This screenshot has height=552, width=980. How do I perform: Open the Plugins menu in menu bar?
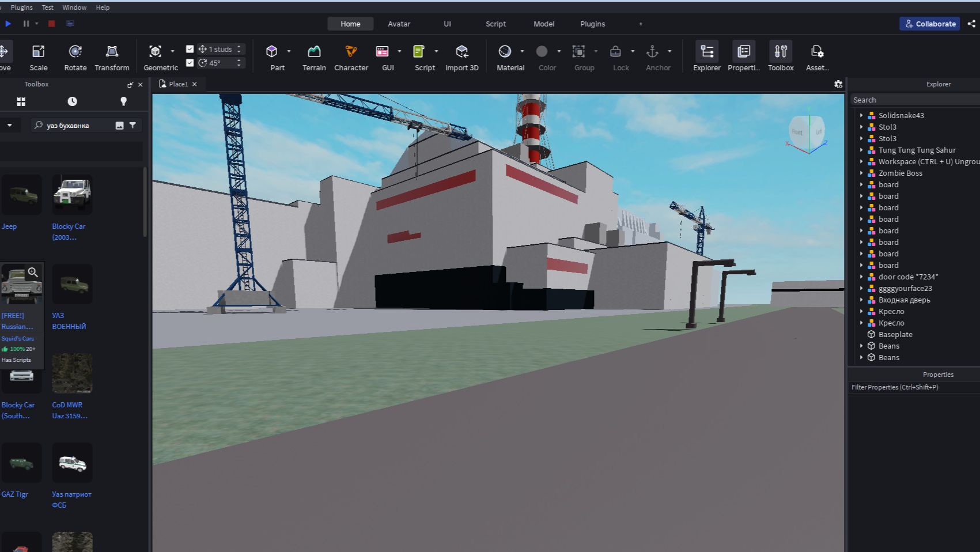22,7
